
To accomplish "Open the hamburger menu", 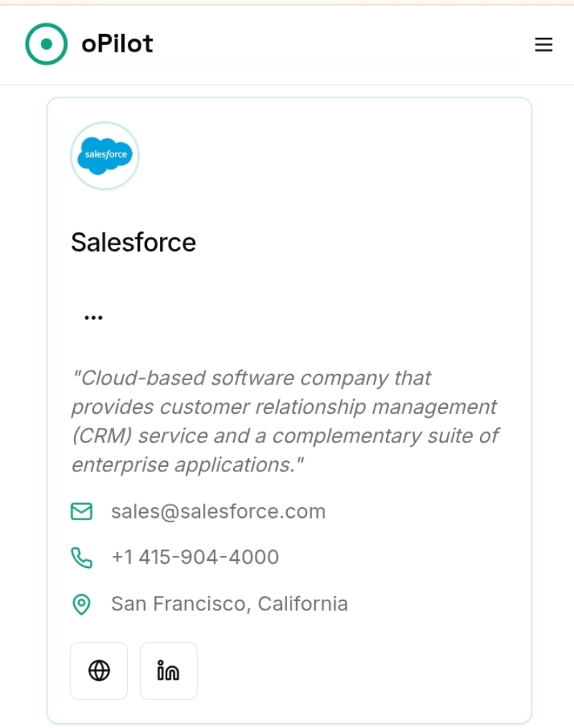I will click(x=543, y=44).
